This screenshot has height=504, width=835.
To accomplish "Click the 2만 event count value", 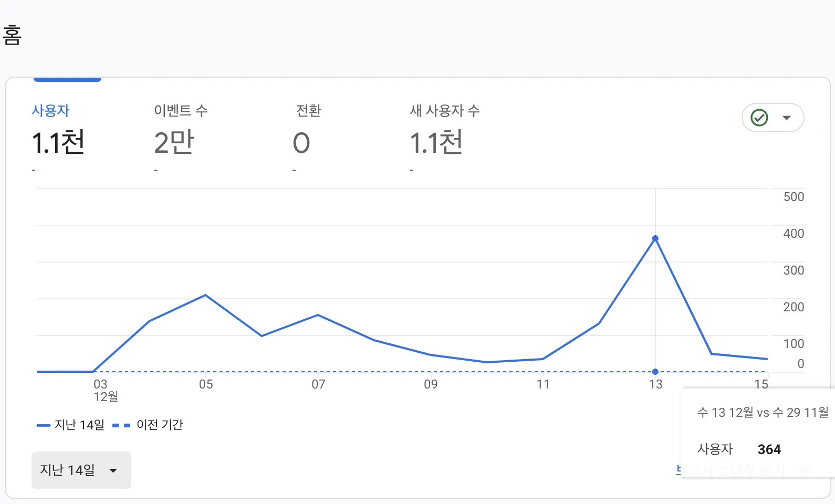I will pos(174,143).
